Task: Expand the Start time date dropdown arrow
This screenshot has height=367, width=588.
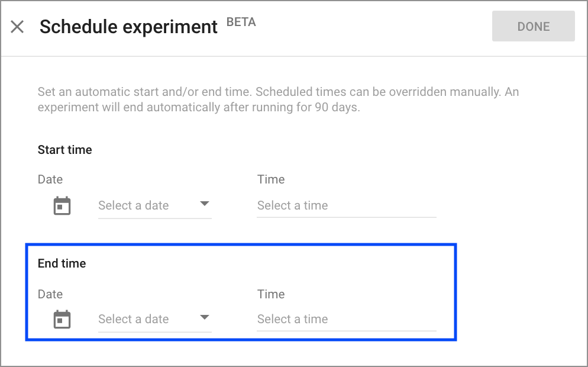Action: (x=204, y=204)
